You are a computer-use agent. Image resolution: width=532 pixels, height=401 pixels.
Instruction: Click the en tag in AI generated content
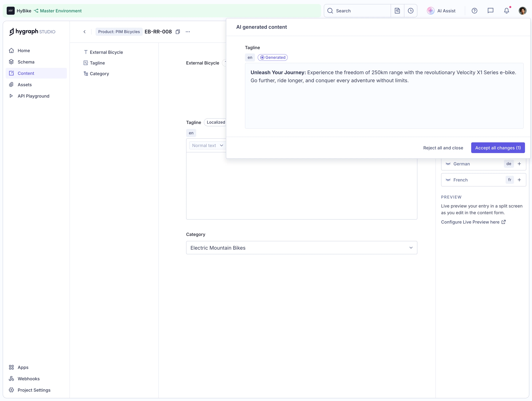click(x=250, y=57)
